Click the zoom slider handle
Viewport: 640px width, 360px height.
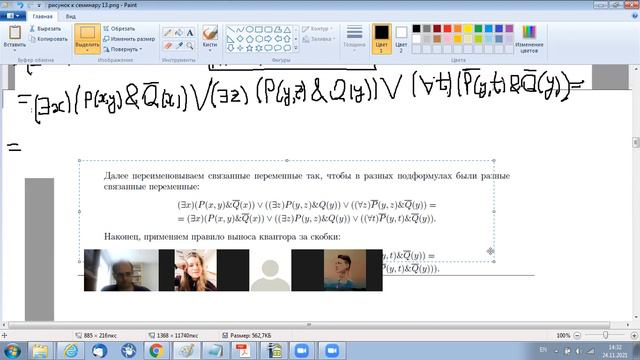(x=606, y=335)
